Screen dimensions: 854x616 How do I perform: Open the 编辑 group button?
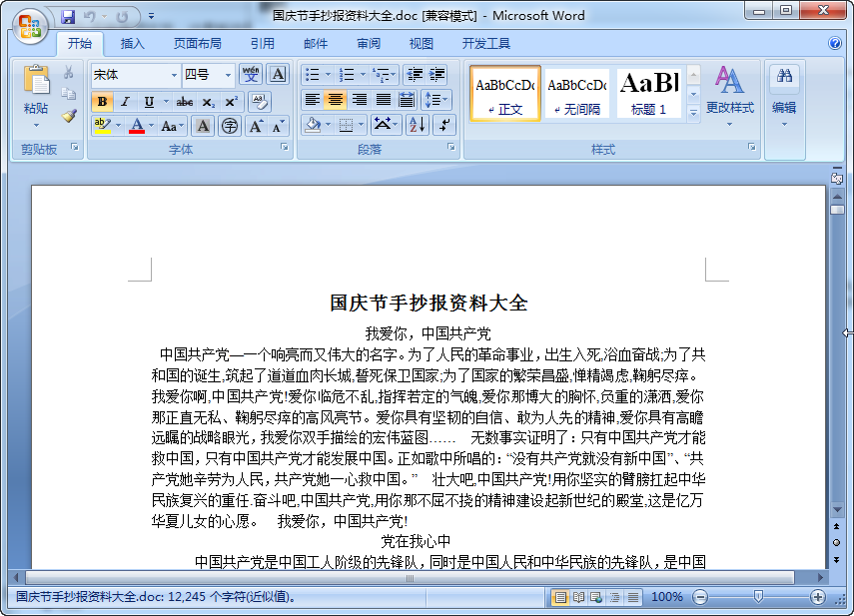[784, 98]
